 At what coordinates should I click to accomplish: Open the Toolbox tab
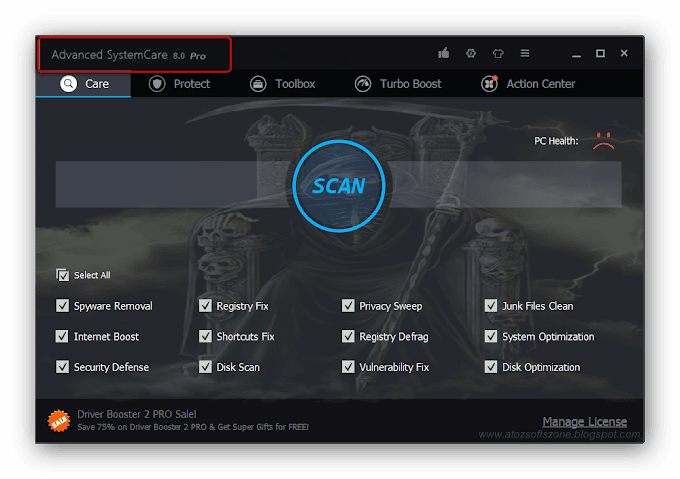pyautogui.click(x=282, y=84)
